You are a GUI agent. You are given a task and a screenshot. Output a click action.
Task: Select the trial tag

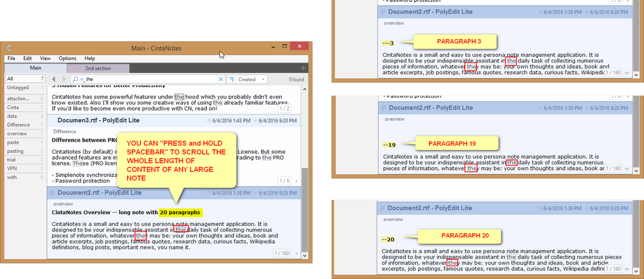[25, 160]
